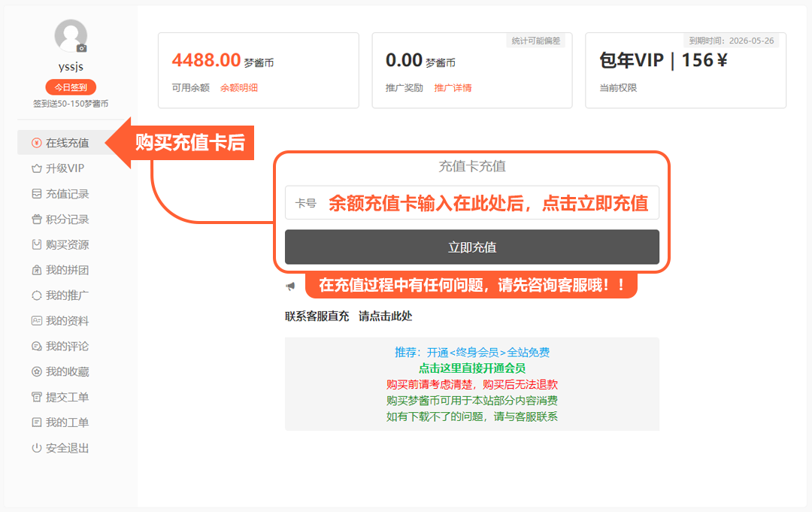
Task: Click the camera icon on the avatar
Action: 81,48
